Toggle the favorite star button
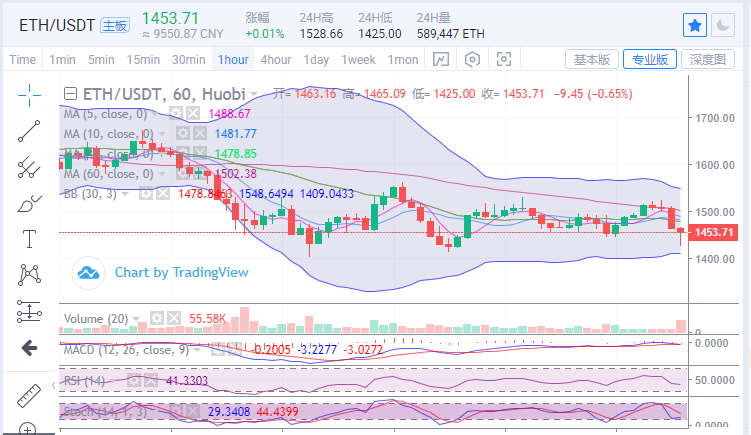The image size is (751, 435). (695, 25)
